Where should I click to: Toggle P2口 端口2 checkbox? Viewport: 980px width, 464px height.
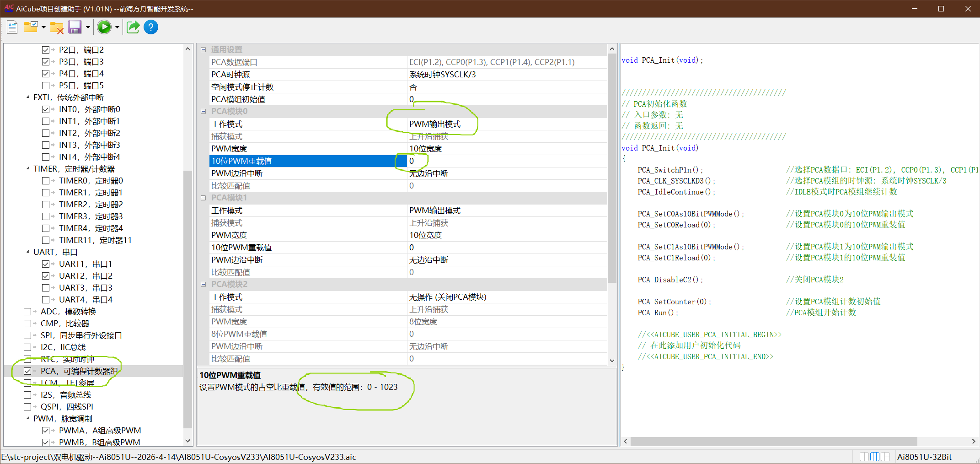[x=46, y=50]
